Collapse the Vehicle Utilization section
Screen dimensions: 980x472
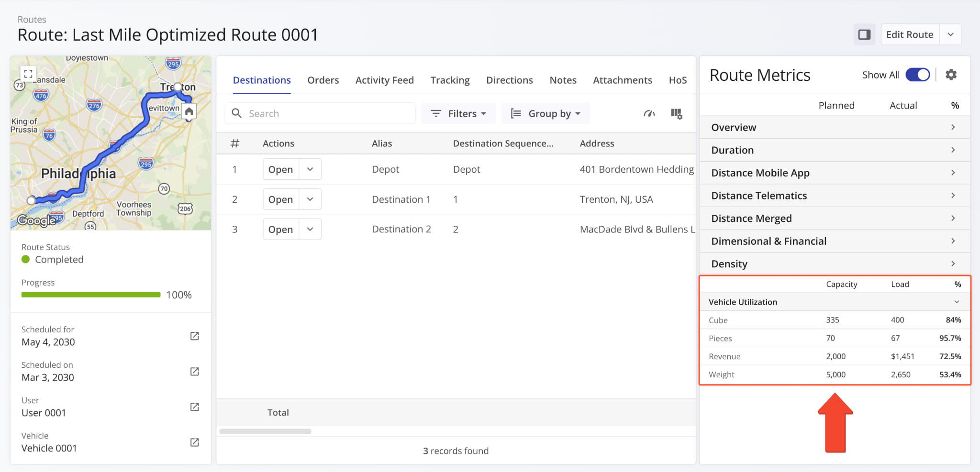(x=835, y=302)
